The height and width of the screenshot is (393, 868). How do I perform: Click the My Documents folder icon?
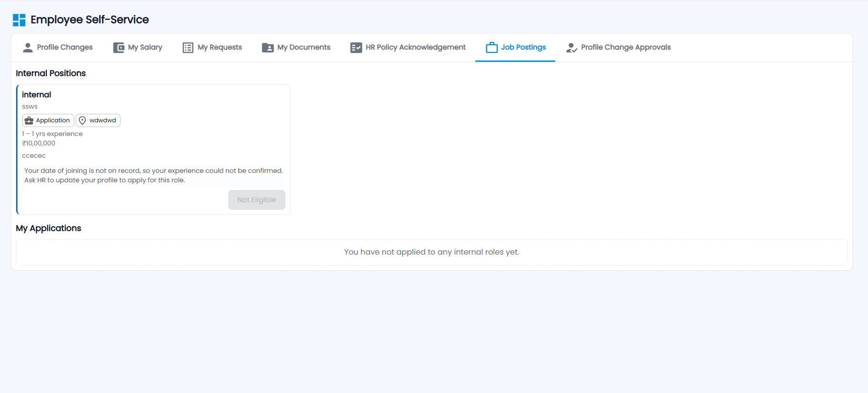click(x=268, y=48)
